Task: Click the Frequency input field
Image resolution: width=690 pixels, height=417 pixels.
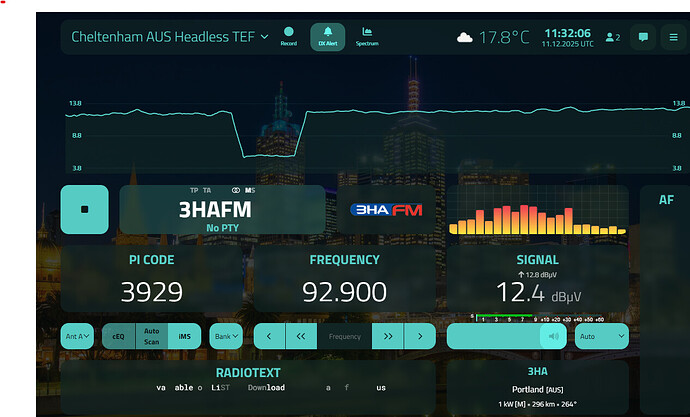Action: [344, 337]
